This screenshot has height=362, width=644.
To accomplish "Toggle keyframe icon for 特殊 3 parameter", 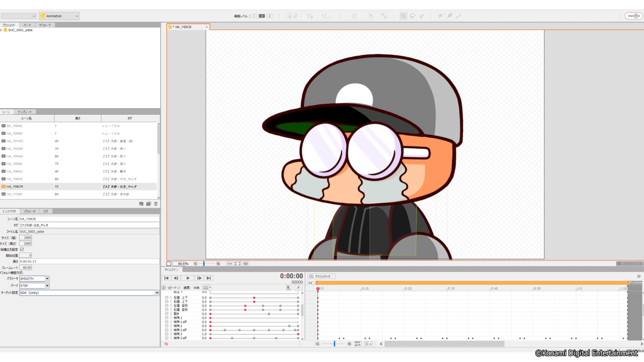I will 167,334.
